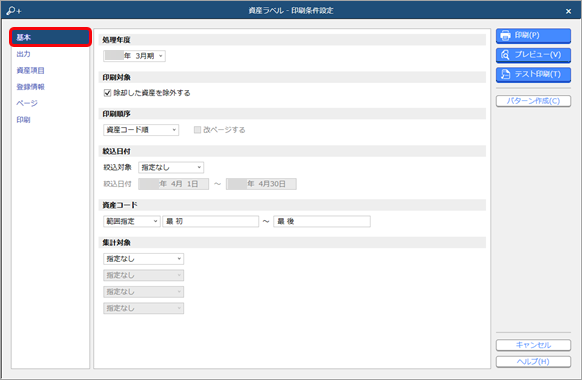Screen dimensions: 582x380
Task: Toggle the 改ページする checkbox
Action: [197, 130]
